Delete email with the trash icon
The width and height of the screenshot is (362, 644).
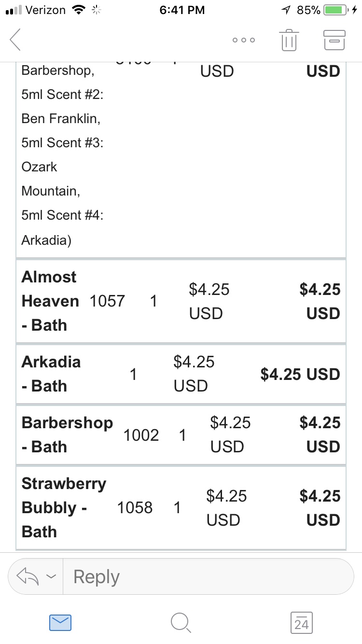[x=289, y=40]
